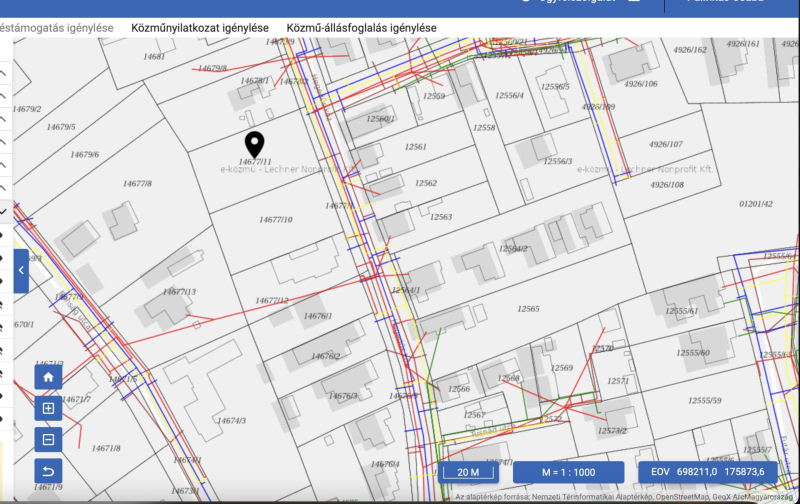
Task: Open Közmű-állásfoglalás igénylése tab
Action: tap(361, 28)
